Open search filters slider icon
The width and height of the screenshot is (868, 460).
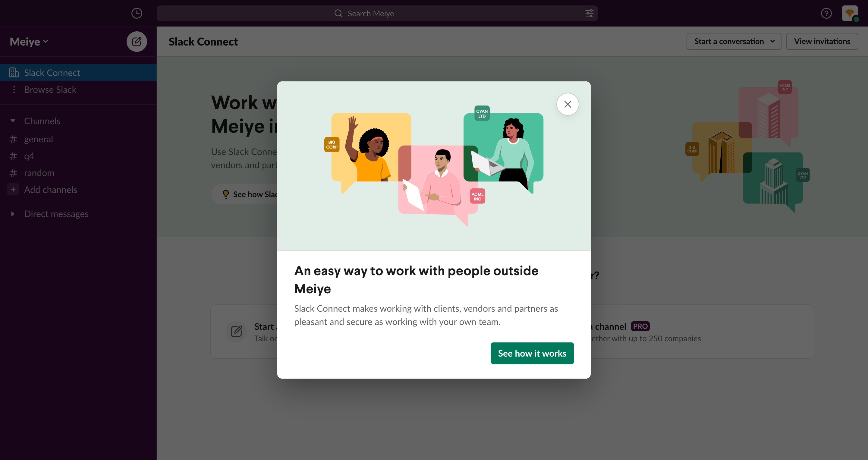tap(589, 13)
